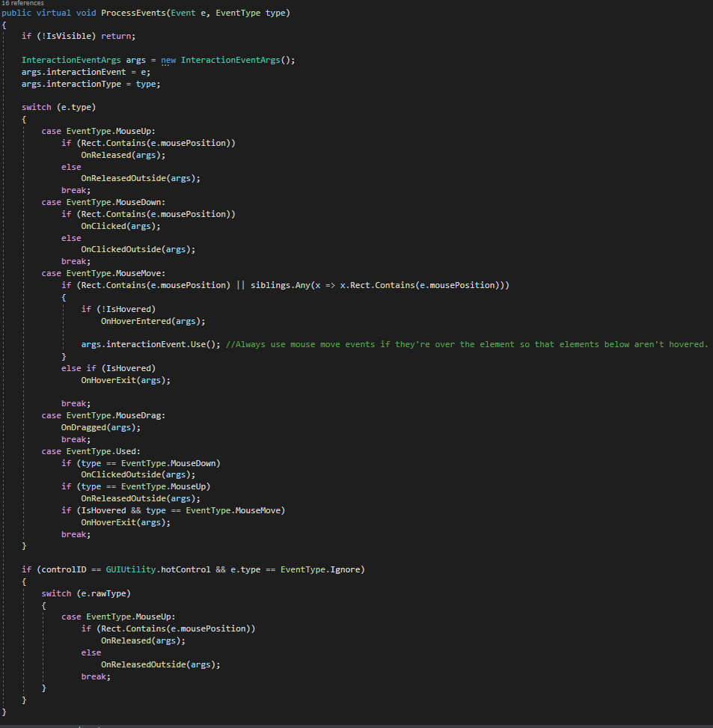Click 'controlID' in the final if statement
Screen dimensions: 713x728
(64, 569)
